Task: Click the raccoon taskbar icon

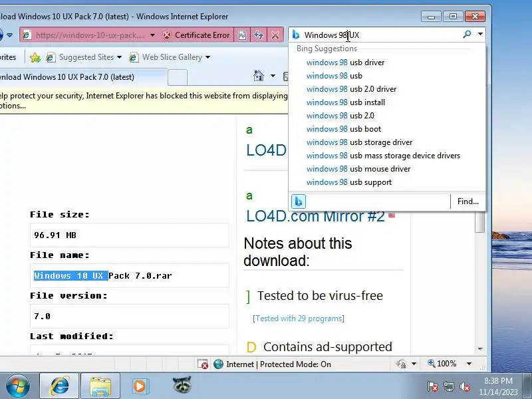Action: pyautogui.click(x=182, y=385)
